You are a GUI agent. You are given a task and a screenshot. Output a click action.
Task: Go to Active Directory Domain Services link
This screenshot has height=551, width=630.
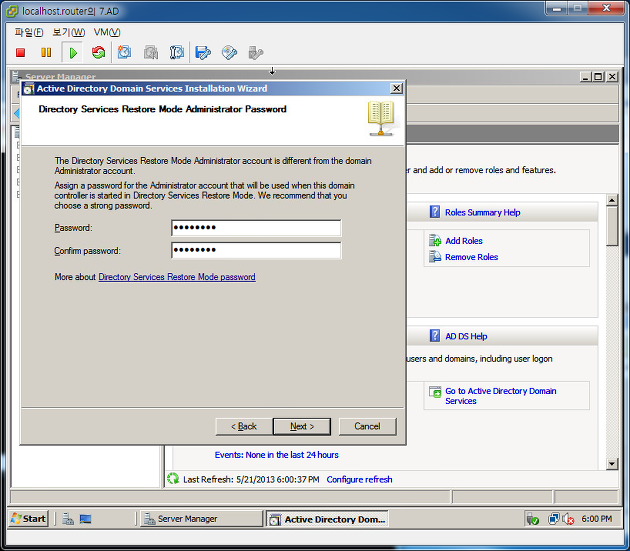coord(501,396)
